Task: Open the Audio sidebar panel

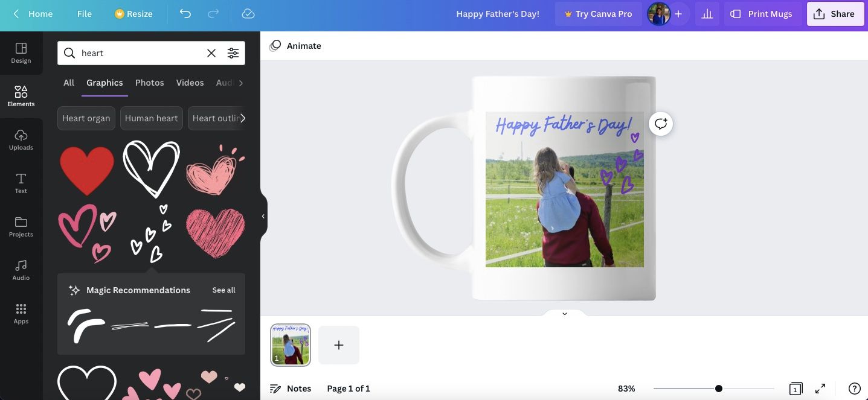Action: click(21, 270)
